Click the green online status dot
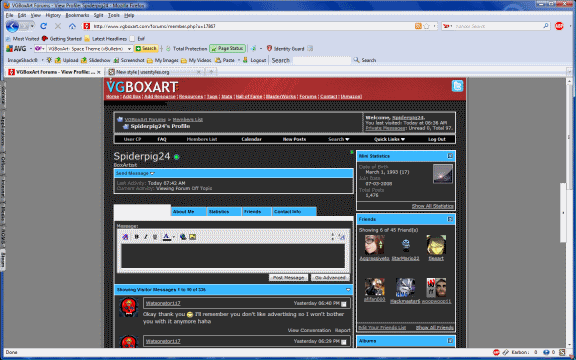 [177, 157]
